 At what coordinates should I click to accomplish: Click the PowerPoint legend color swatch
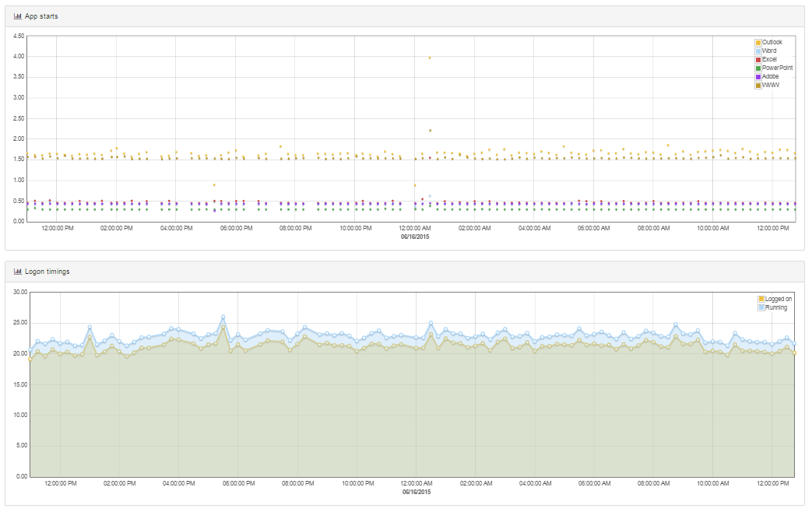click(x=758, y=68)
